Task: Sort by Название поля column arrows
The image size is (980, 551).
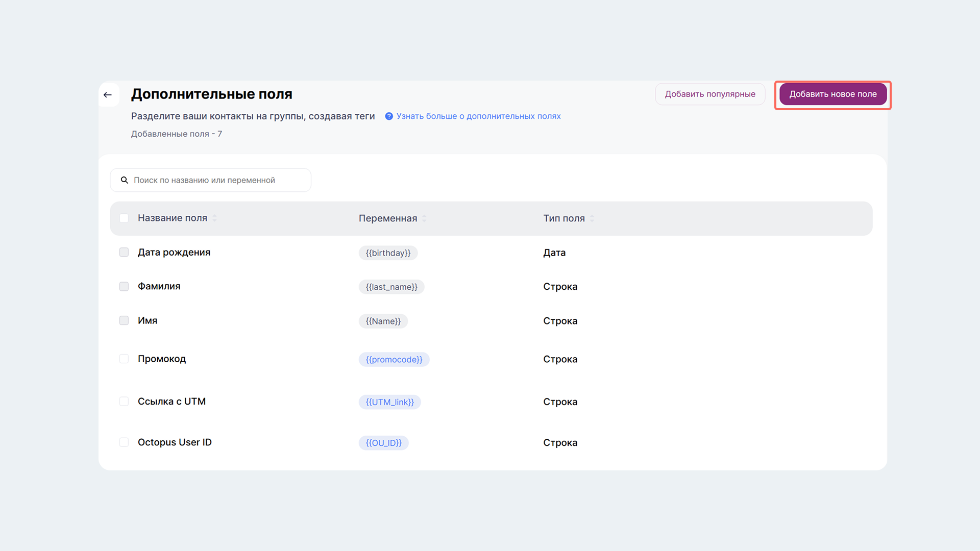Action: coord(214,218)
